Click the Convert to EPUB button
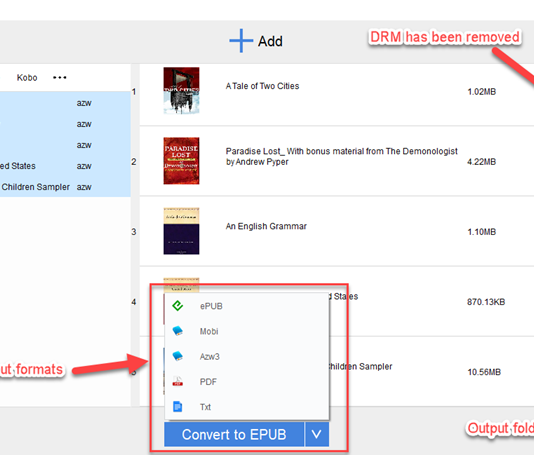534x455 pixels. point(234,434)
